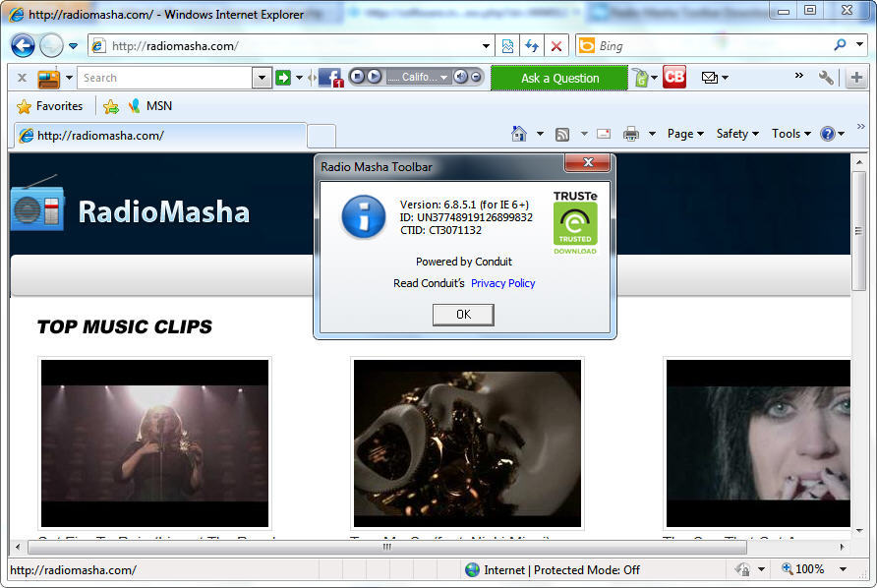877x588 pixels.
Task: Click the Read Mail icon
Action: coord(604,134)
